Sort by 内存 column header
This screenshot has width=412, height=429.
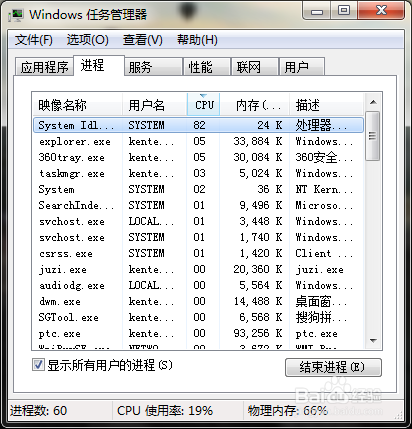pos(254,105)
